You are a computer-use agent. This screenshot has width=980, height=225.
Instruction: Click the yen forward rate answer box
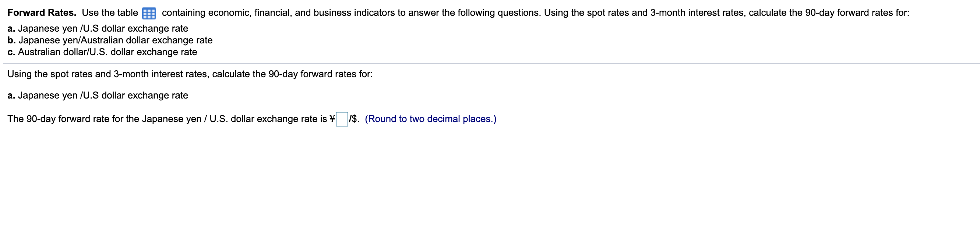point(342,119)
